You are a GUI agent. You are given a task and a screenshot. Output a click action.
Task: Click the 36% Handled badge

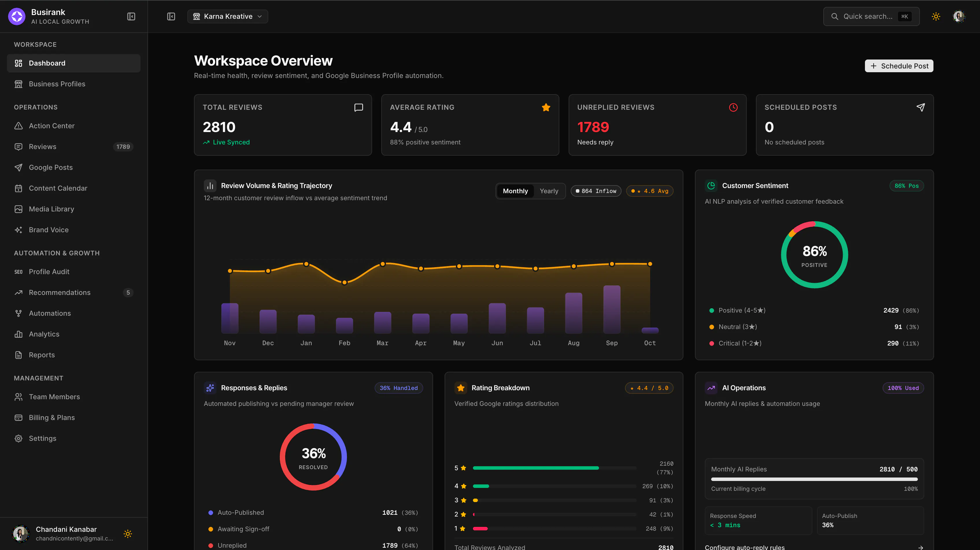tap(398, 388)
